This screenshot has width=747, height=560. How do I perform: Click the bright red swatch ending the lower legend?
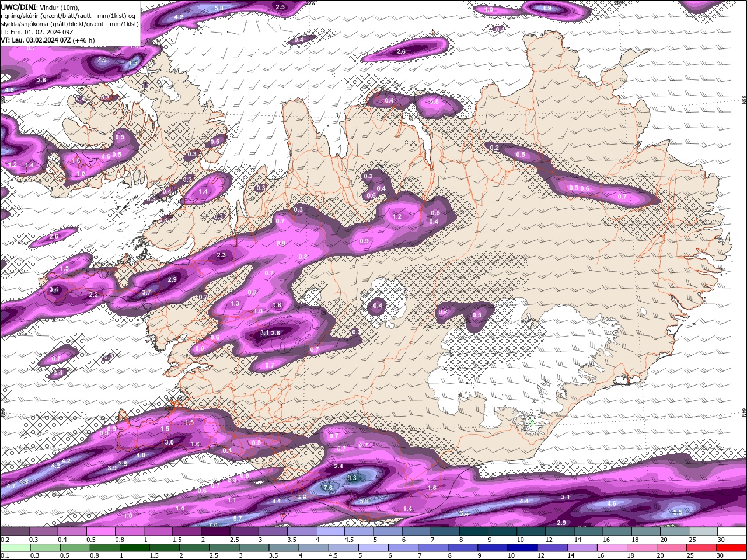click(x=732, y=547)
